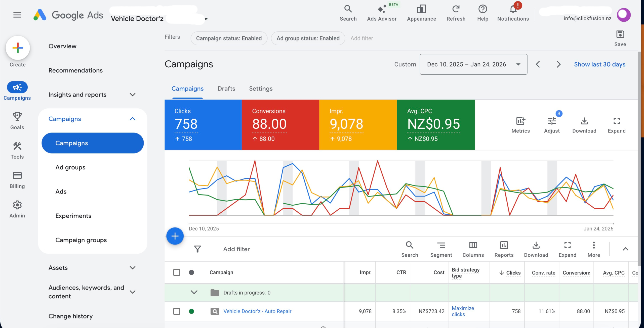This screenshot has height=328, width=644.
Task: Open Vehicle Doctor'z - Auto Repair campaign link
Action: [x=257, y=311]
